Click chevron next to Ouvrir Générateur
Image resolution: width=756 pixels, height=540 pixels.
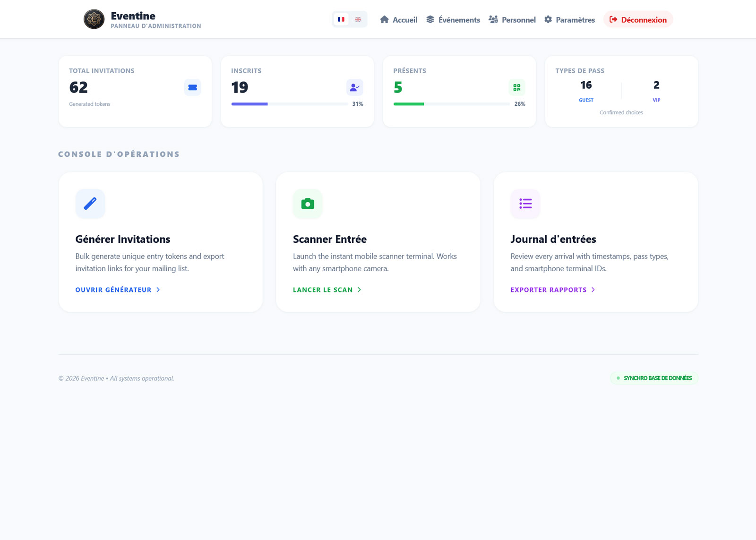coord(158,290)
